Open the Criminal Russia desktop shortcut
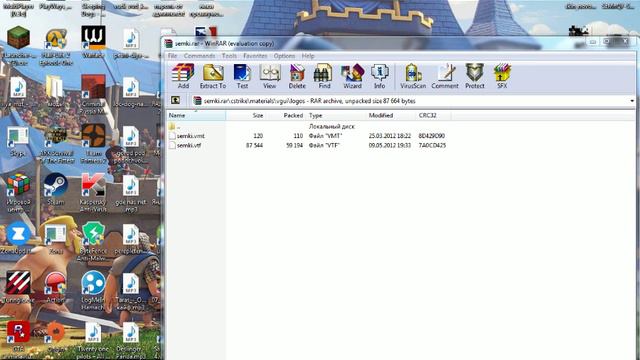 point(93,94)
